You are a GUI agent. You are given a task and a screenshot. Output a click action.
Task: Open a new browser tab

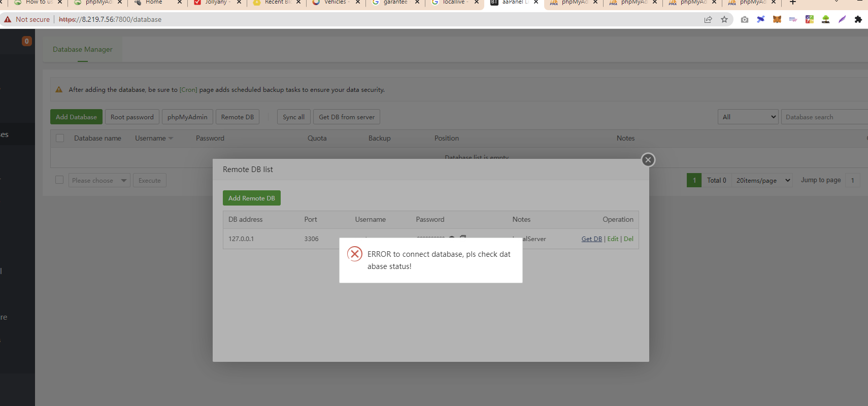tap(793, 2)
